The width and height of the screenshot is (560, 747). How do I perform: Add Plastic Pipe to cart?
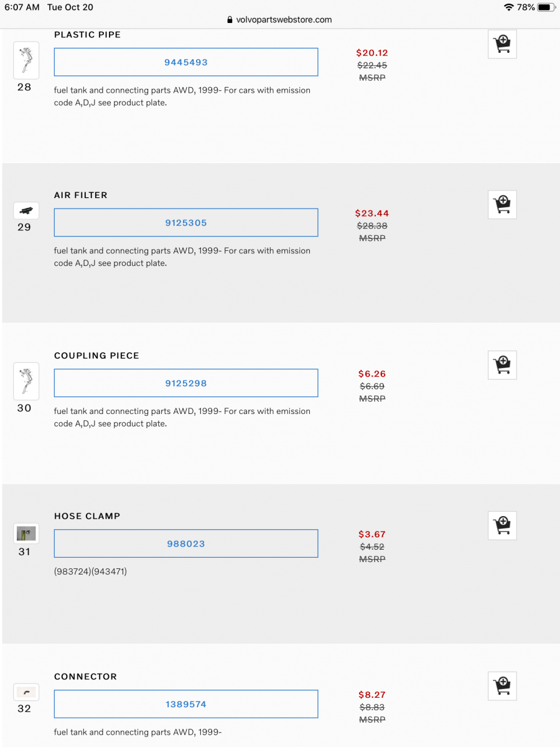pyautogui.click(x=502, y=44)
